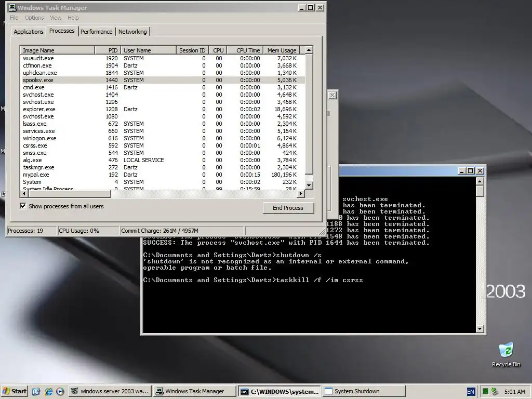Select the uphclean.exe process row

(163, 73)
